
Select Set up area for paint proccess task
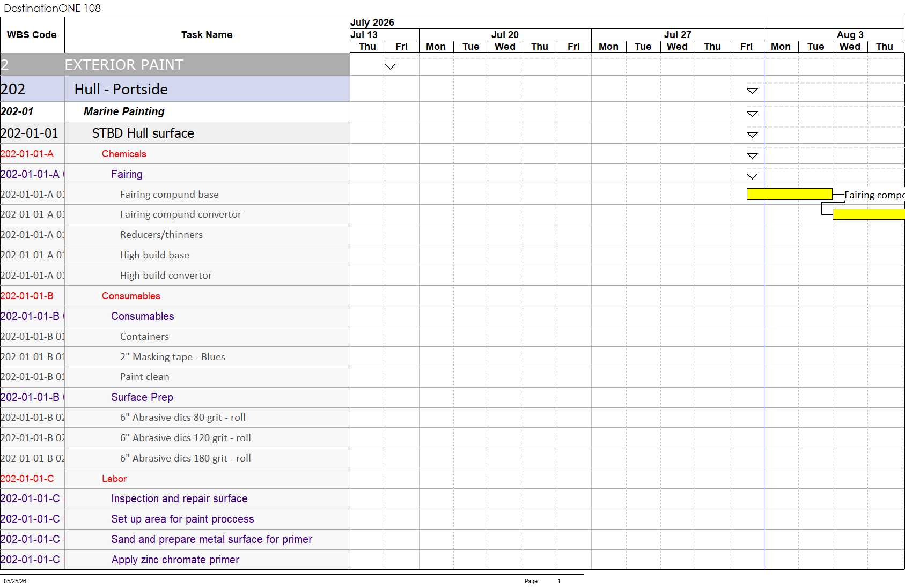tap(182, 519)
